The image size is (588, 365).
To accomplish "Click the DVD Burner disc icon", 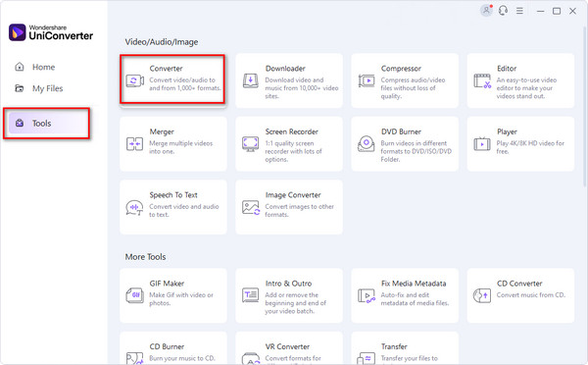I will [x=366, y=144].
